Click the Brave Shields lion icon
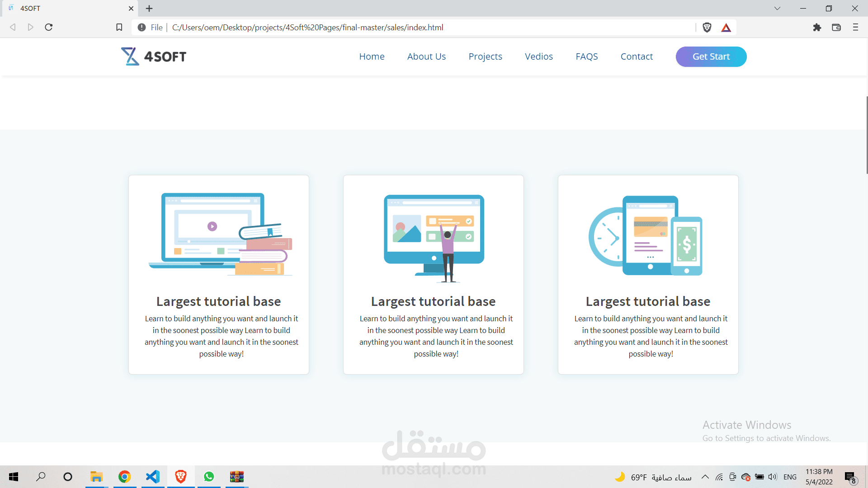868x488 pixels. click(707, 28)
